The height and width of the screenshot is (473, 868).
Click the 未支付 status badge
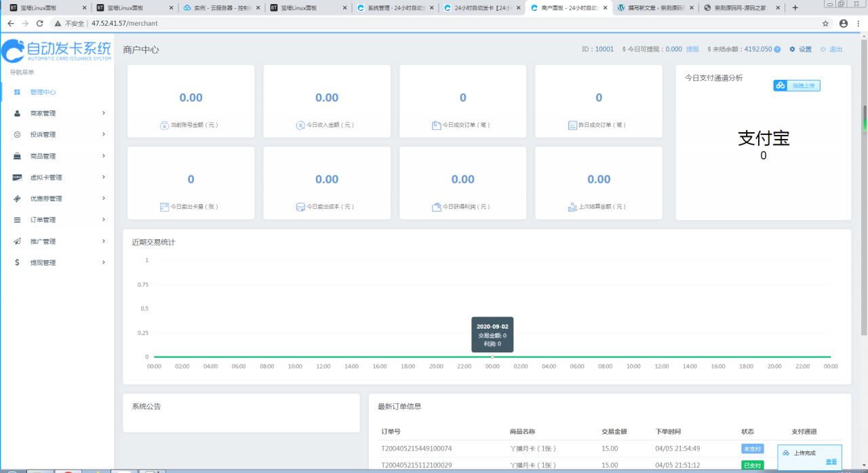(753, 449)
